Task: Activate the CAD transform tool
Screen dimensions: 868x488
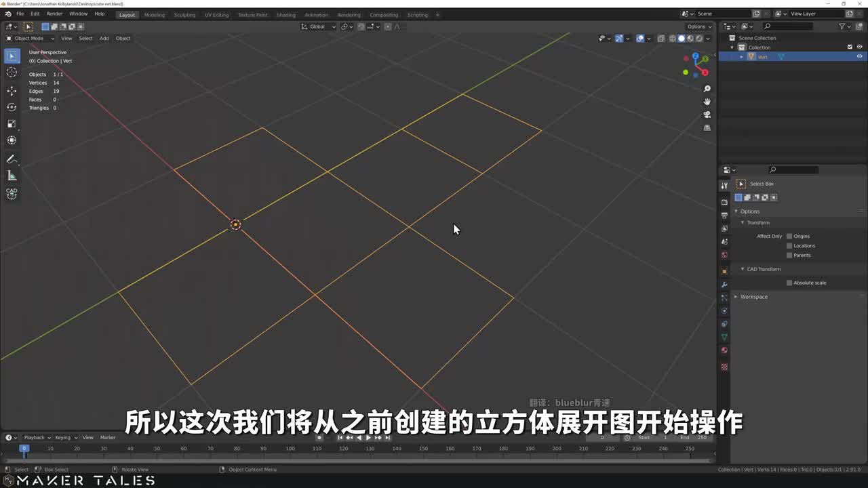Action: (x=12, y=193)
